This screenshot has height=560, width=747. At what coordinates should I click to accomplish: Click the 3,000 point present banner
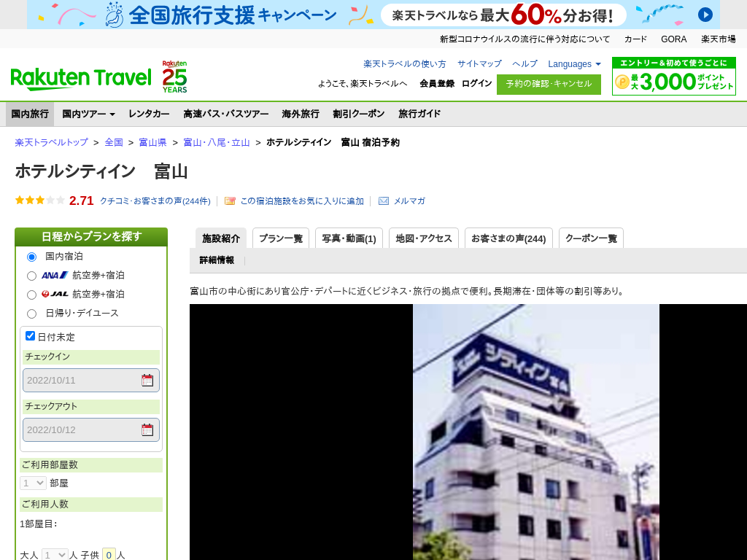click(673, 76)
